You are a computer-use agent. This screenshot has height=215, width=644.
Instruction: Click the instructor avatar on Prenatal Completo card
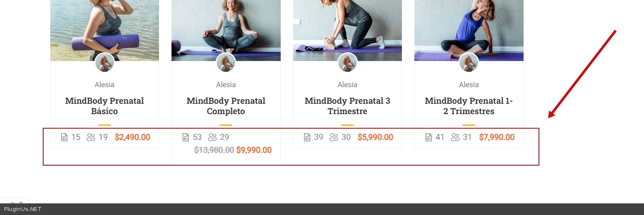click(x=226, y=63)
